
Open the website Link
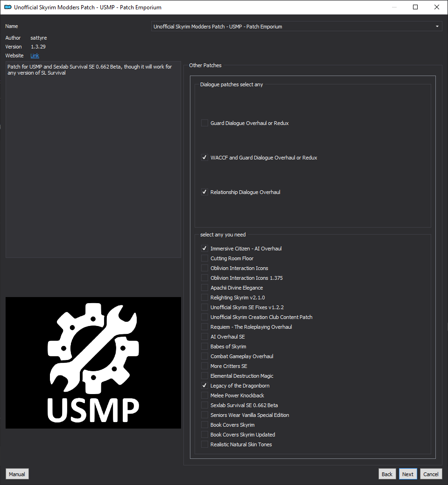pyautogui.click(x=35, y=55)
